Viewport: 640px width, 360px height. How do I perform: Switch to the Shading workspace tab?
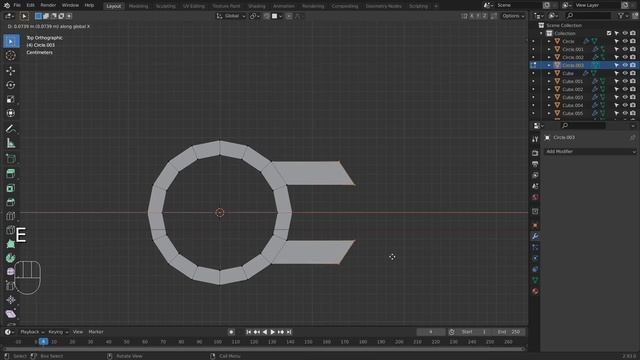coord(257,6)
